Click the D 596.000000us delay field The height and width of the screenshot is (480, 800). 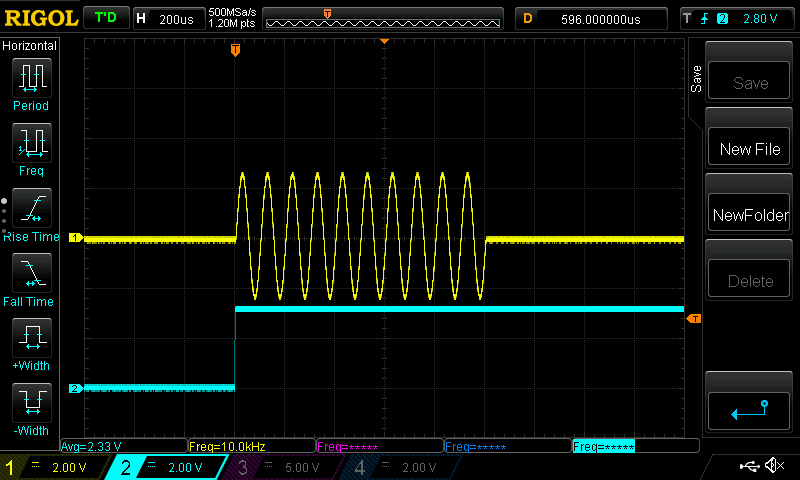point(594,18)
